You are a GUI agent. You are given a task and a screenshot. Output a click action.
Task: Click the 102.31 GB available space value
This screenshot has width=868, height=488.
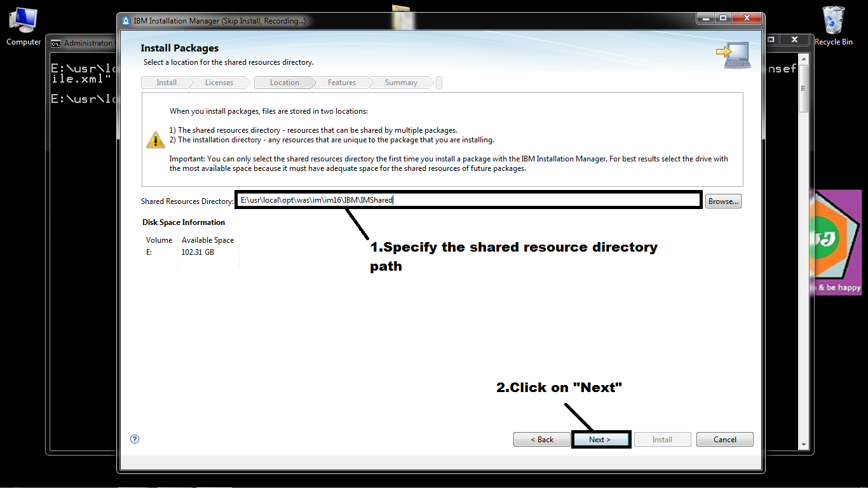(x=198, y=252)
